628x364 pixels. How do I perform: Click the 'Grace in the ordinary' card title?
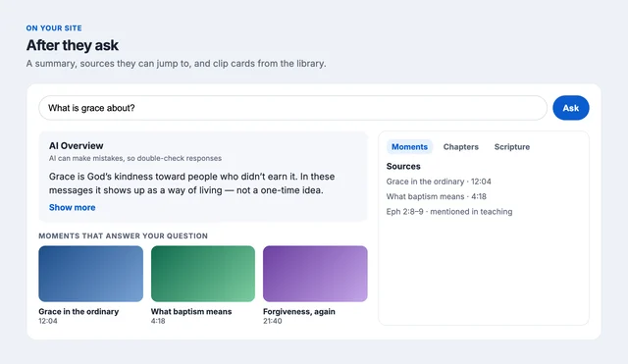click(x=78, y=312)
